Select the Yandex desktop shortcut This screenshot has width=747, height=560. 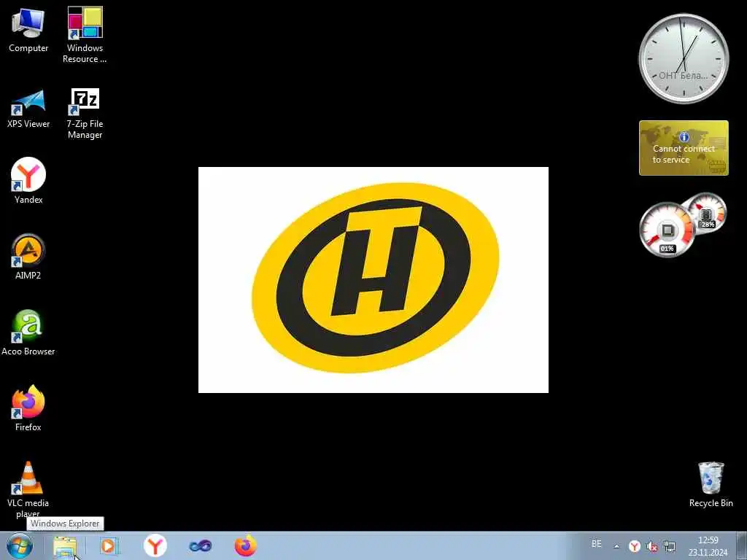pyautogui.click(x=28, y=181)
